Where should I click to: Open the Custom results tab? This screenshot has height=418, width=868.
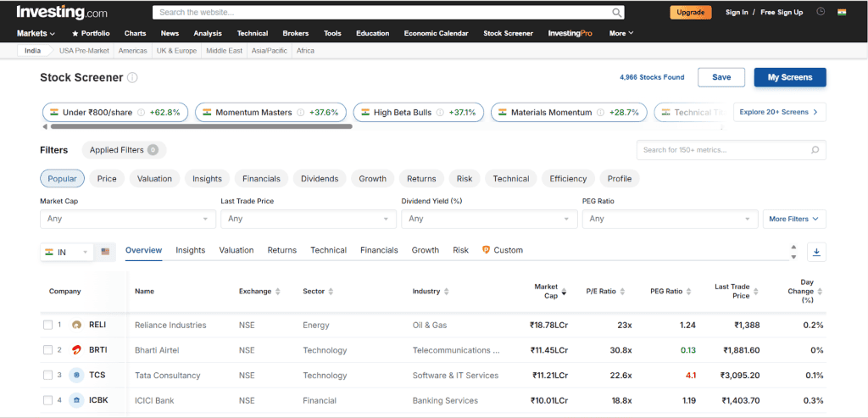point(503,250)
